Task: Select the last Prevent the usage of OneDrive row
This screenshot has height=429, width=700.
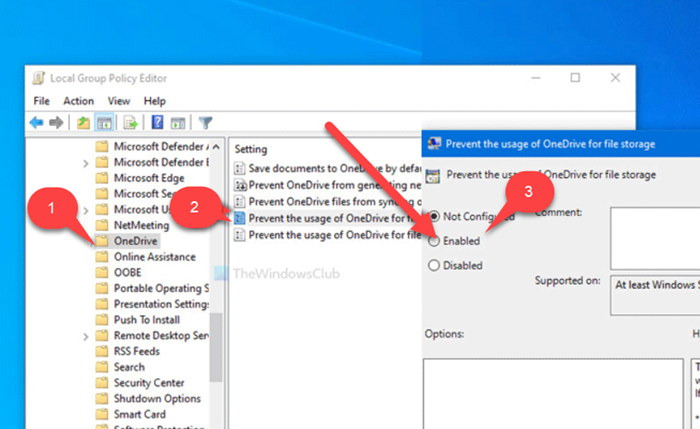Action: coord(327,235)
